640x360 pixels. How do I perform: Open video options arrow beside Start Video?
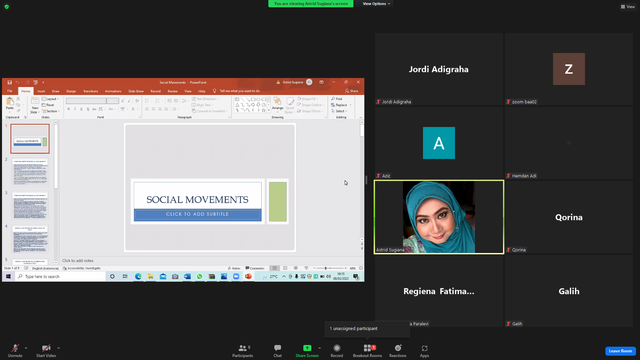58,348
